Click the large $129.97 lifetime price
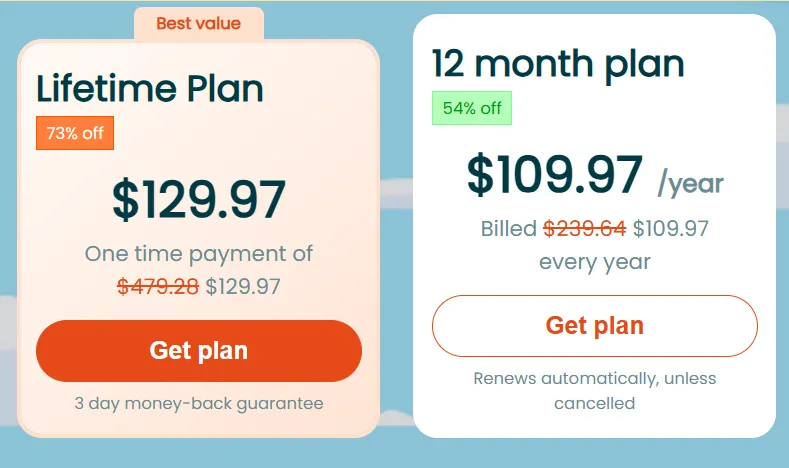The image size is (789, 468). [198, 199]
